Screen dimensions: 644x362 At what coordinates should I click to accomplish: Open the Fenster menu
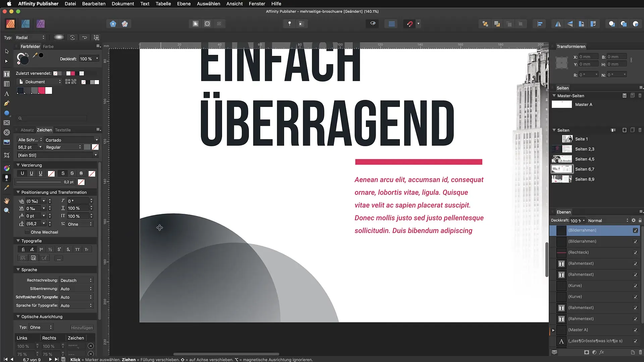[x=257, y=4]
